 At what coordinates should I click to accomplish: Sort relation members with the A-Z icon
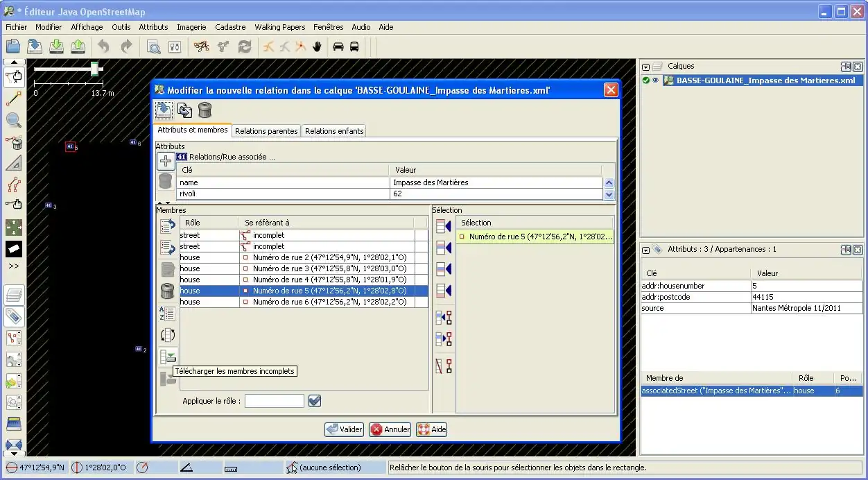[x=167, y=314]
